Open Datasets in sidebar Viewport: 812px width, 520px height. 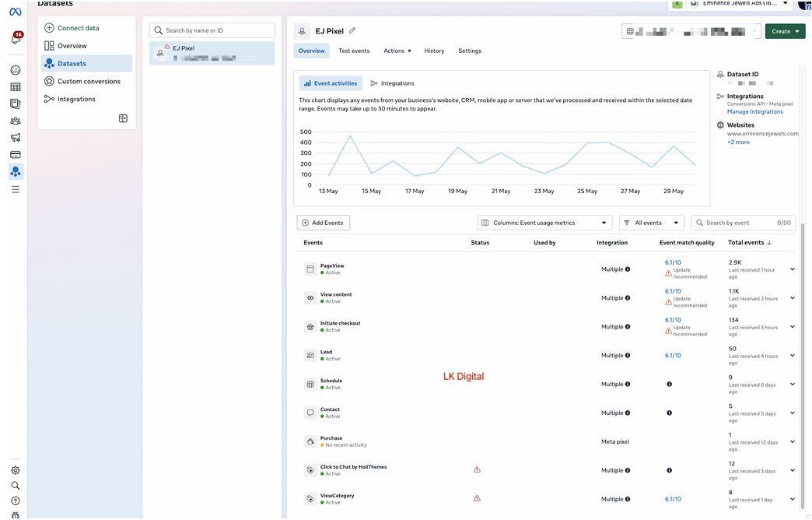[86, 63]
